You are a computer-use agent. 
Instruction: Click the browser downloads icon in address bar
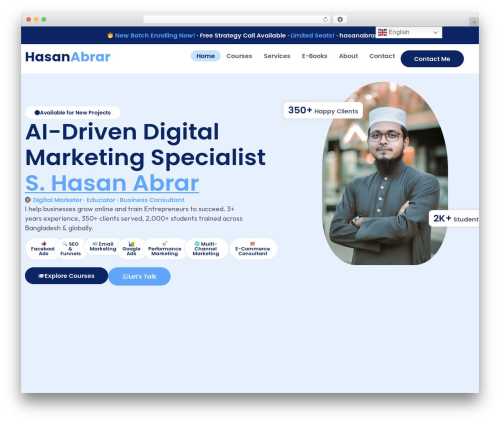[340, 19]
